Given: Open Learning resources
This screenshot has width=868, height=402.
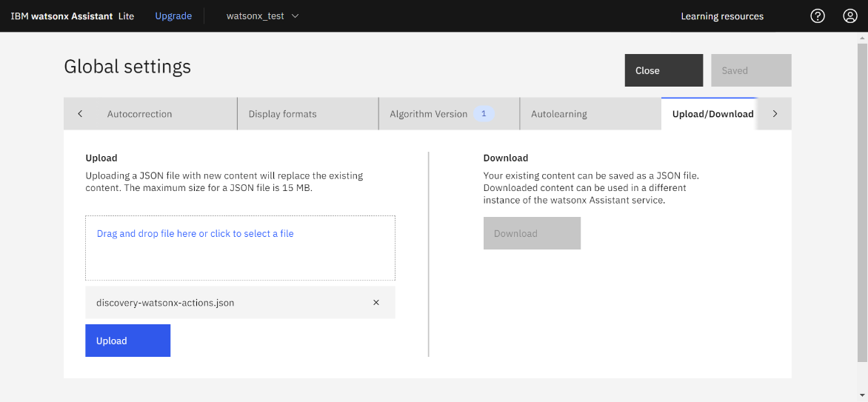Looking at the screenshot, I should [721, 16].
